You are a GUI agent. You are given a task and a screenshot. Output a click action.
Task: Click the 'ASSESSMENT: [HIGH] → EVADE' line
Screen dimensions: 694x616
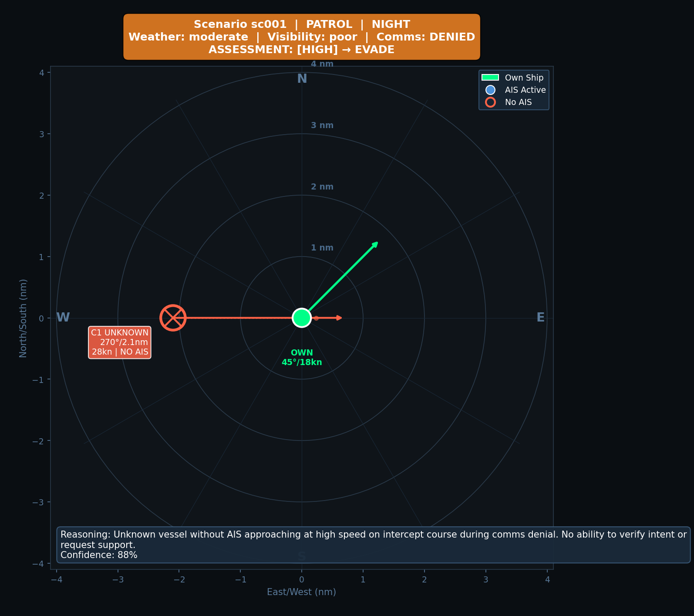click(302, 50)
